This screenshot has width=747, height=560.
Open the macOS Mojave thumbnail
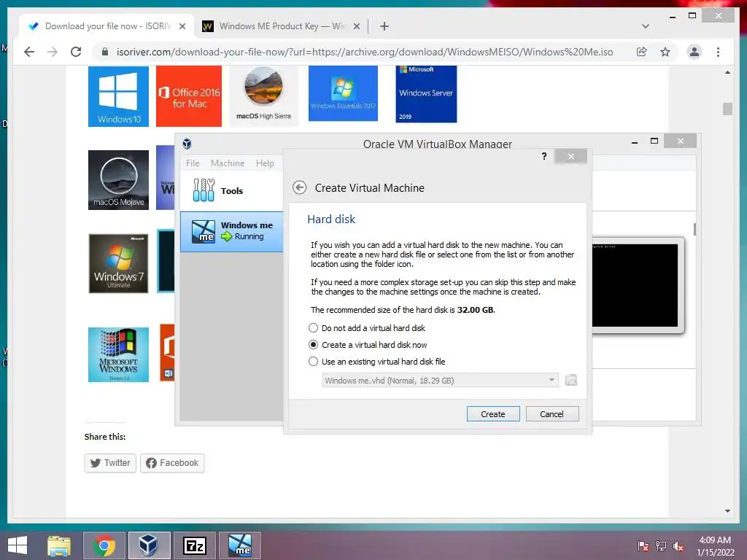118,180
